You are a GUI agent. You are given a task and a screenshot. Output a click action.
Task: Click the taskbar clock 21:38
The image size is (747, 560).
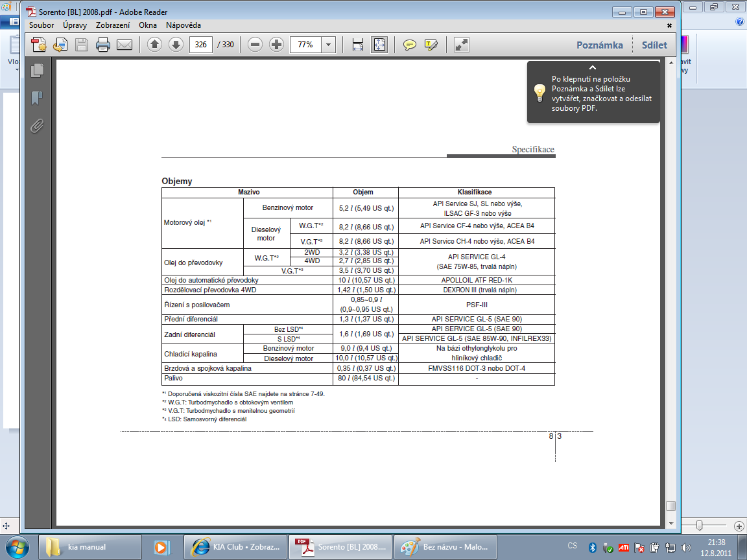tap(716, 542)
